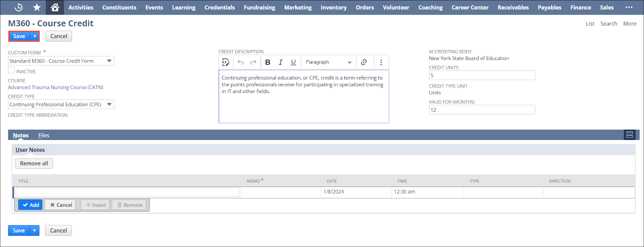The width and height of the screenshot is (644, 247).
Task: Toggle underline formatting in editor
Action: point(293,62)
